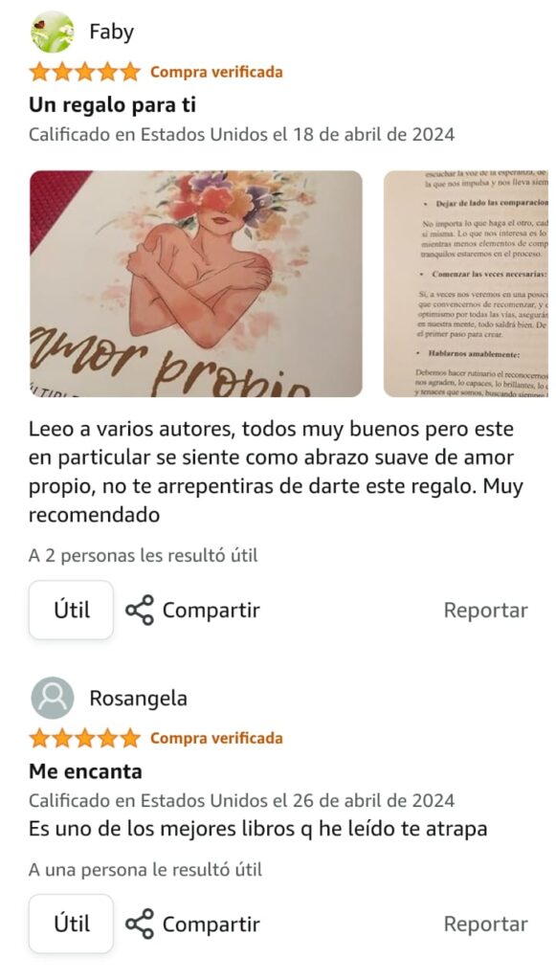556x980 pixels.
Task: Open the amor propio book cover photo
Action: coord(196,283)
